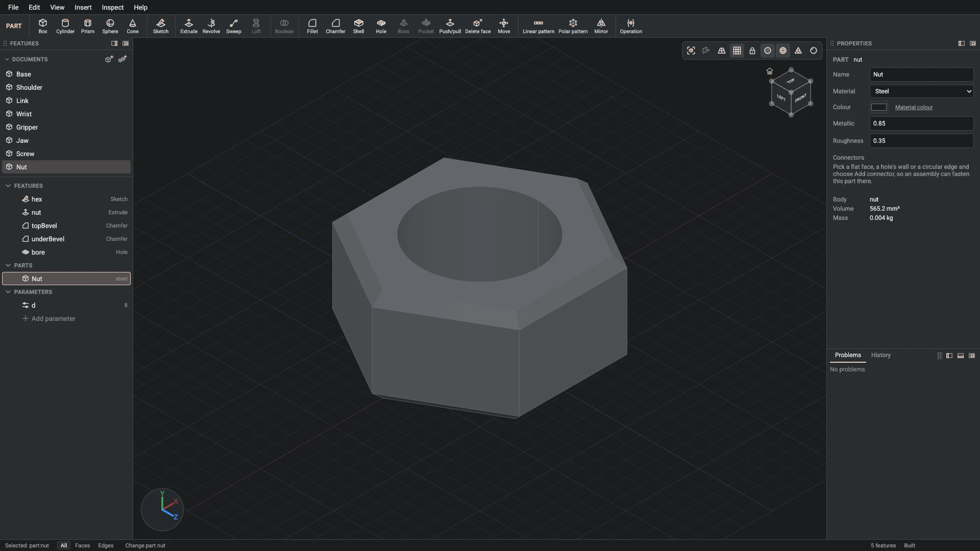Fit the model to view
Screen dimensions: 980x551
coord(691,51)
